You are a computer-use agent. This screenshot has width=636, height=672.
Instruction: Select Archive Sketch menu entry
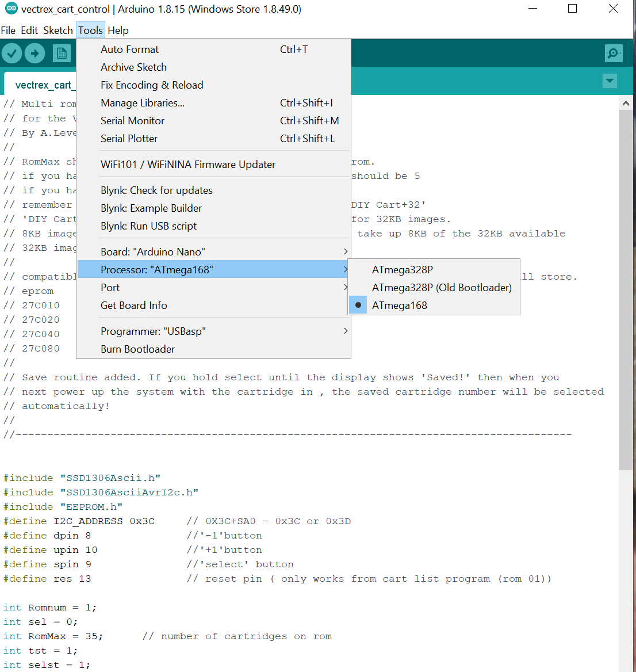pyautogui.click(x=214, y=67)
